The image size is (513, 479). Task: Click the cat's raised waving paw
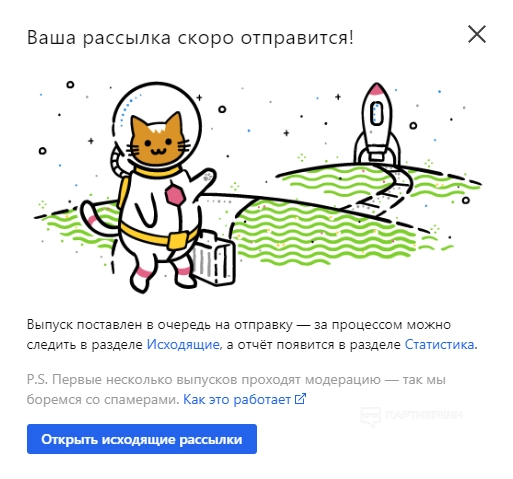point(204,181)
